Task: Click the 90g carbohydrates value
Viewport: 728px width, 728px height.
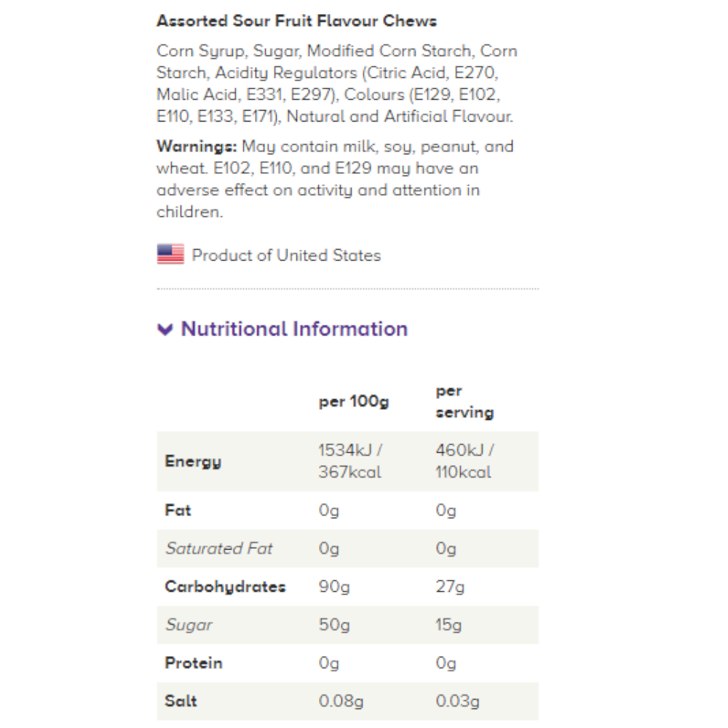Action: (334, 587)
